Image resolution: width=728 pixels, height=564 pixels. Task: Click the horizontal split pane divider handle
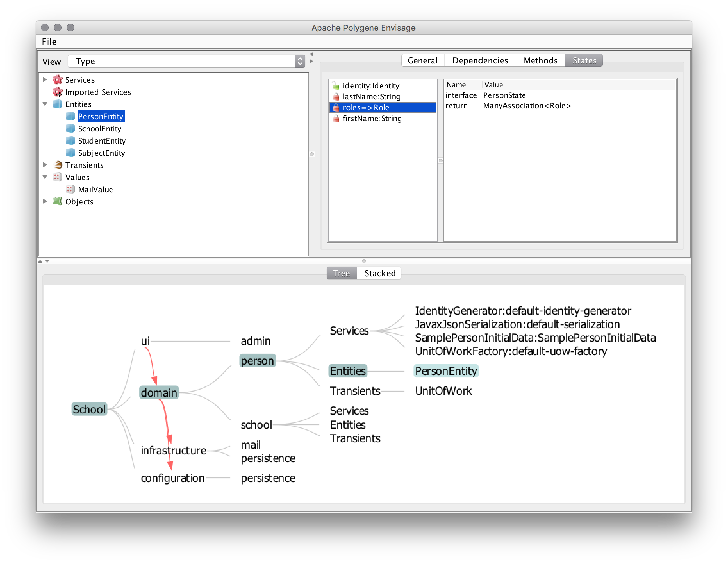pyautogui.click(x=364, y=261)
